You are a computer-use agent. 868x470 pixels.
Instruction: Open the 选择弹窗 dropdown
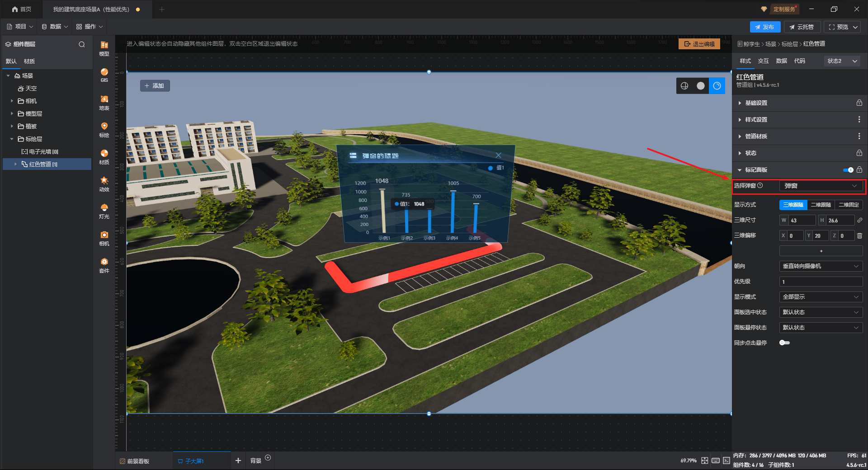[821, 186]
